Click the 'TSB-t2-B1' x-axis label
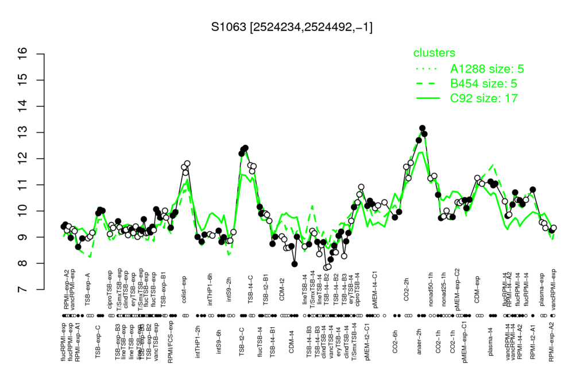 pyautogui.click(x=266, y=289)
